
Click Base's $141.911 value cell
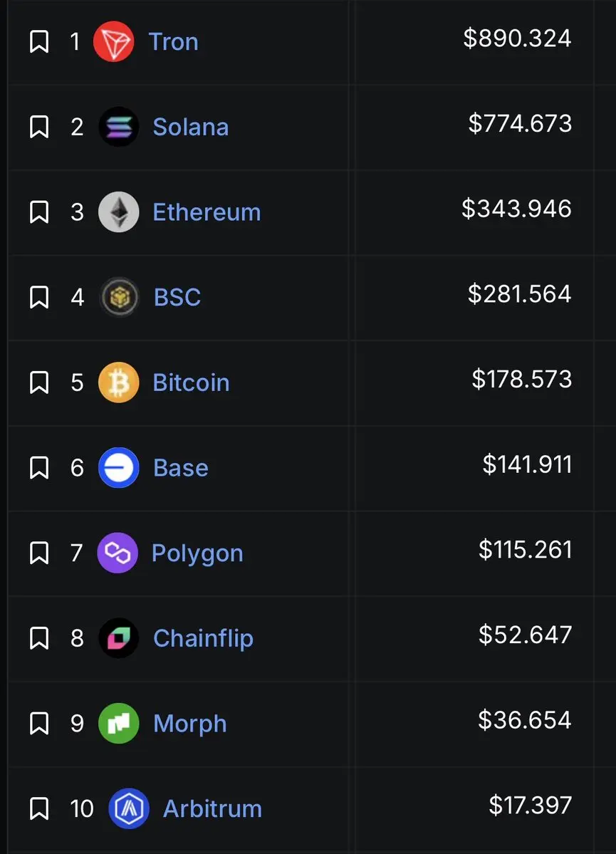pos(527,464)
